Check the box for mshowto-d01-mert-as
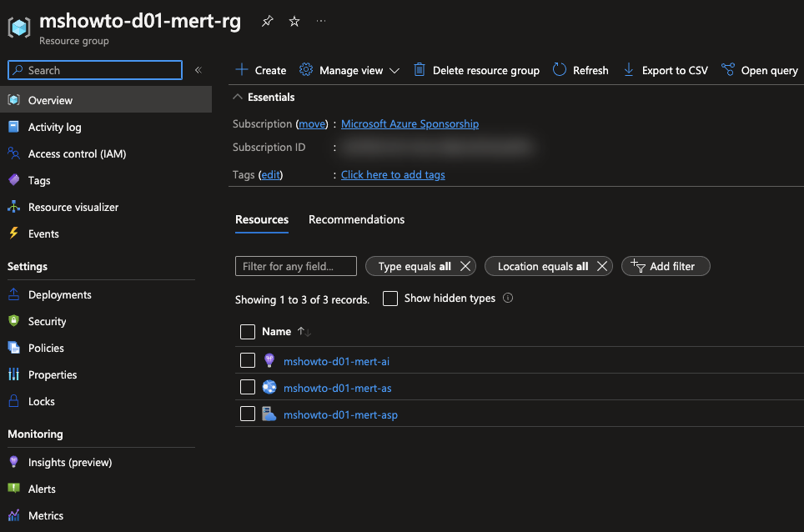This screenshot has width=804, height=532. (x=248, y=387)
